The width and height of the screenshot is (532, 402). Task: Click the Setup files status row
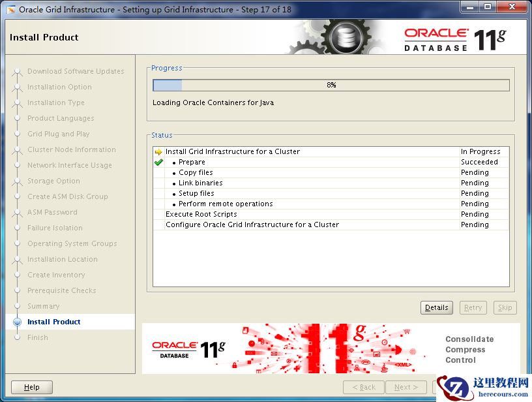coord(331,194)
